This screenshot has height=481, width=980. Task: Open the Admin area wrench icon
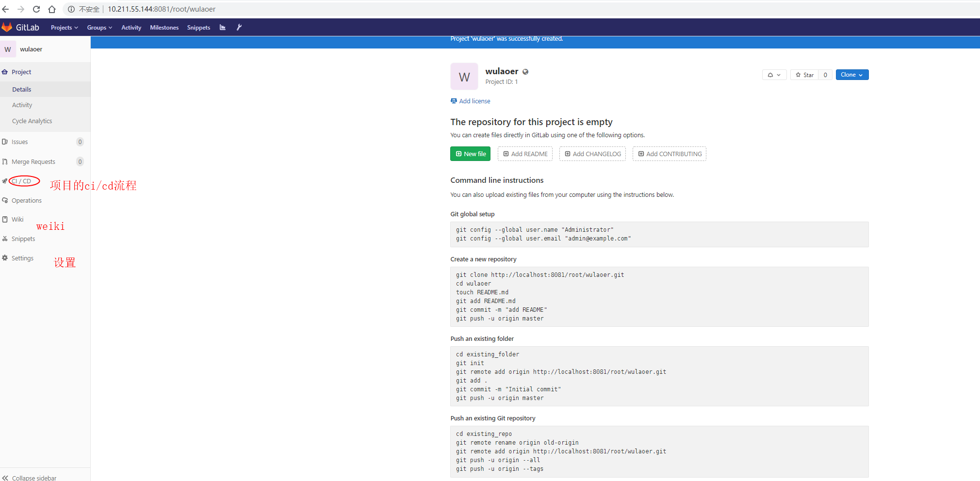tap(239, 28)
